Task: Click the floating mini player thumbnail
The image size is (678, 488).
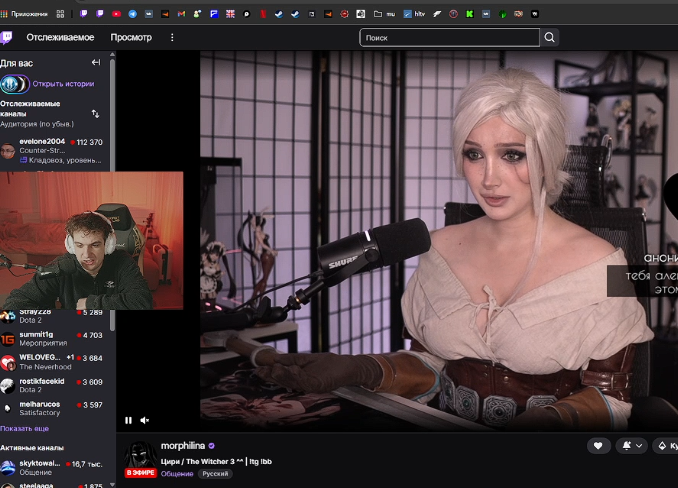Action: point(91,241)
